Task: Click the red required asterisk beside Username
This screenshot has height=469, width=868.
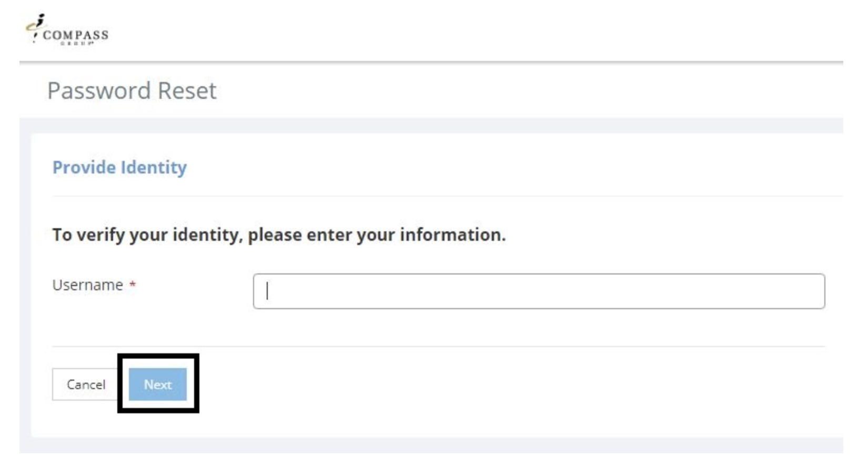Action: point(133,284)
